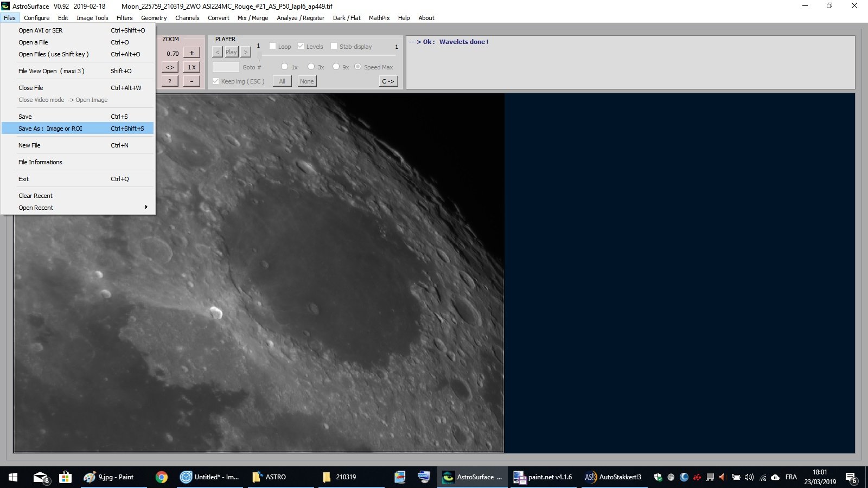
Task: Click the C -> button
Action: [388, 81]
